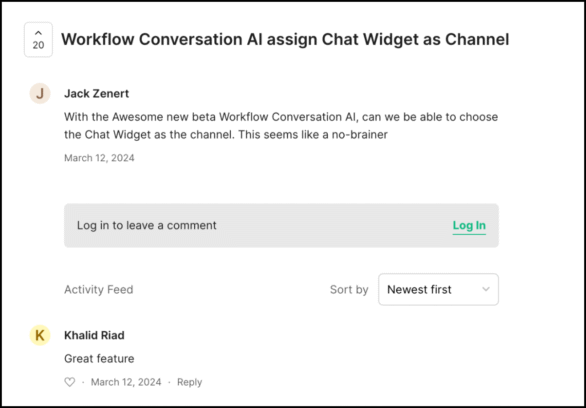Click the Great feature comment text
Image resolution: width=586 pixels, height=408 pixels.
99,359
